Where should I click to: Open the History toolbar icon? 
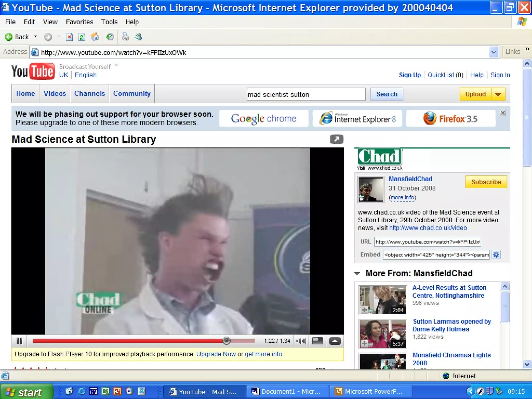tap(110, 37)
